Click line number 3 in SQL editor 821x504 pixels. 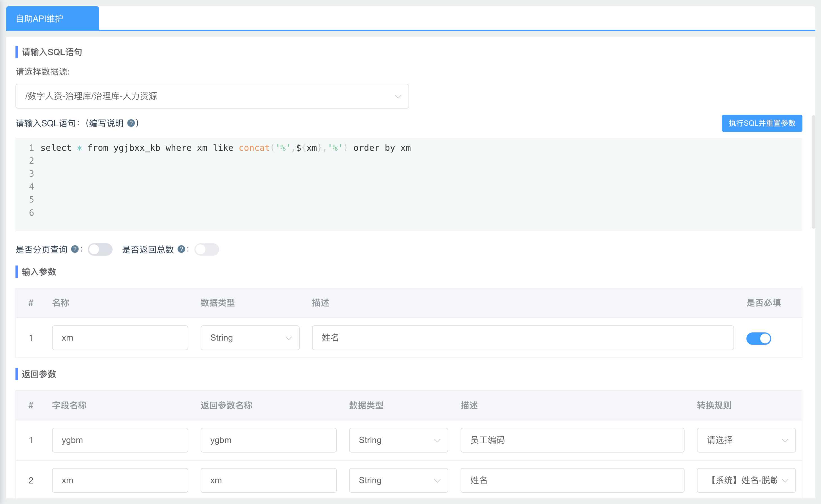pos(31,174)
